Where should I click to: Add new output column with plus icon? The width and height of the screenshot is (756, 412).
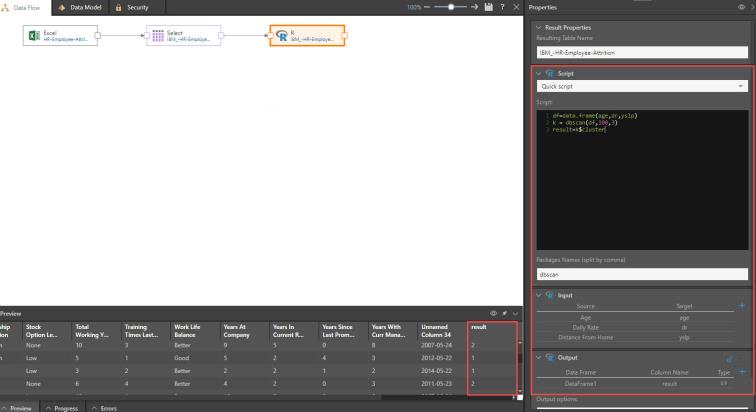[741, 370]
